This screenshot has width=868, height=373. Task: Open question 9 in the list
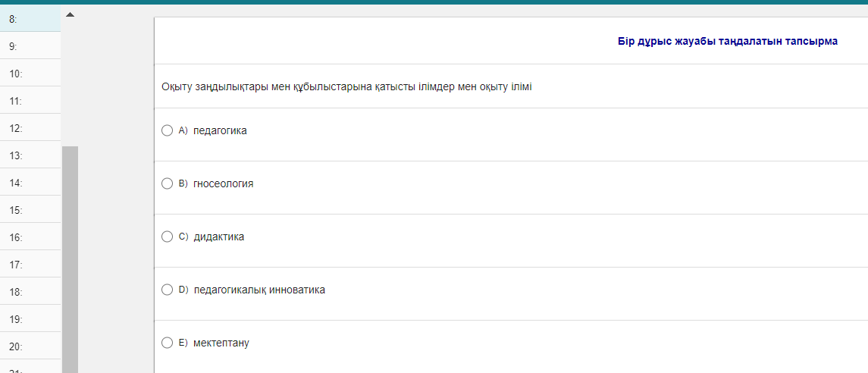(x=30, y=46)
